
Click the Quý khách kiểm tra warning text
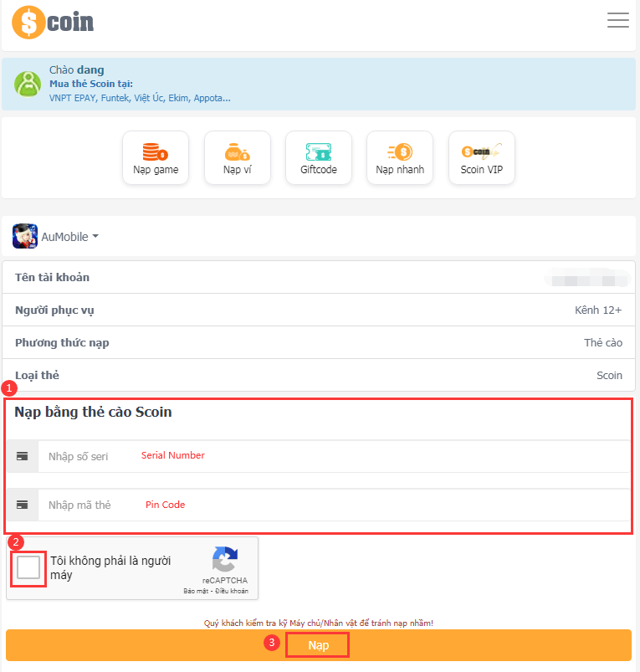pos(318,623)
